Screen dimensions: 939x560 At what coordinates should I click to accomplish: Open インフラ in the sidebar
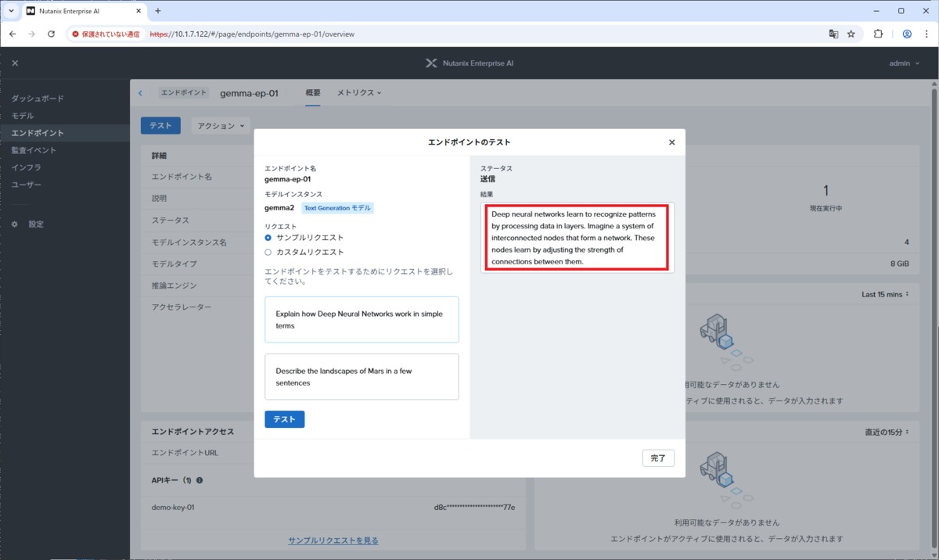coord(27,167)
